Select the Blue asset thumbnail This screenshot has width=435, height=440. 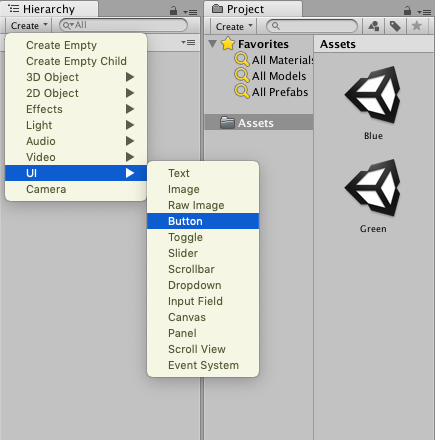click(x=373, y=95)
